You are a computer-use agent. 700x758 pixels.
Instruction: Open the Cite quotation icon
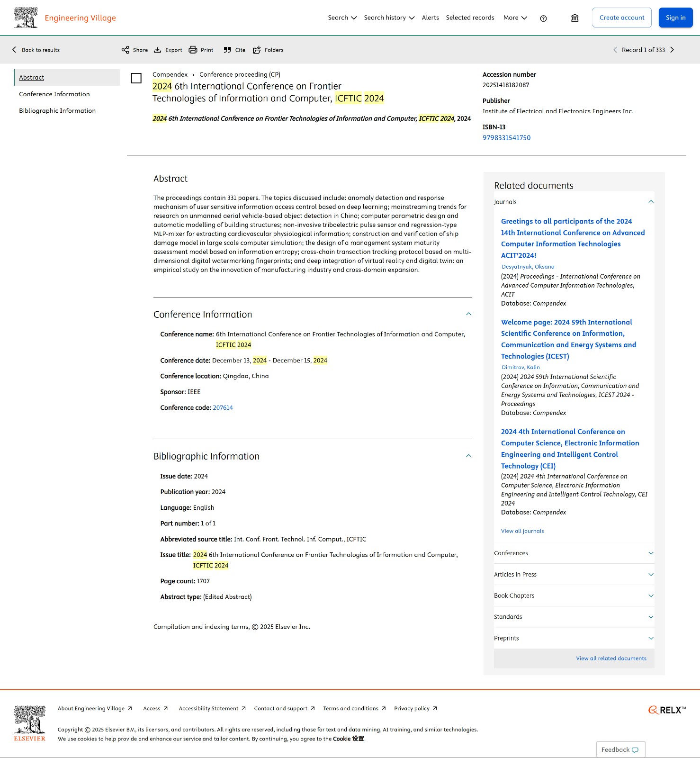[227, 50]
